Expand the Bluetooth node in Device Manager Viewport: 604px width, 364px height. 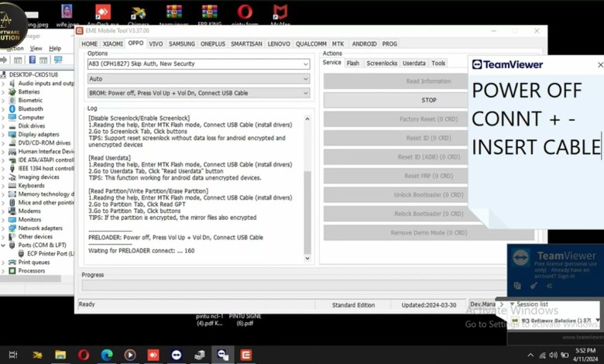click(3, 109)
